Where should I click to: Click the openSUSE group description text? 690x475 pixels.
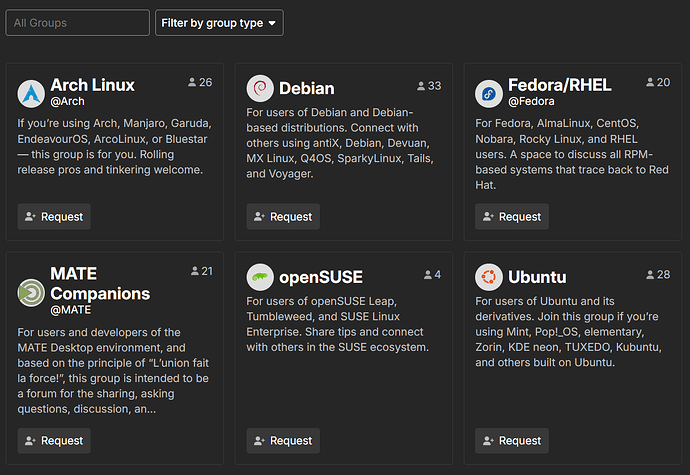(338, 324)
